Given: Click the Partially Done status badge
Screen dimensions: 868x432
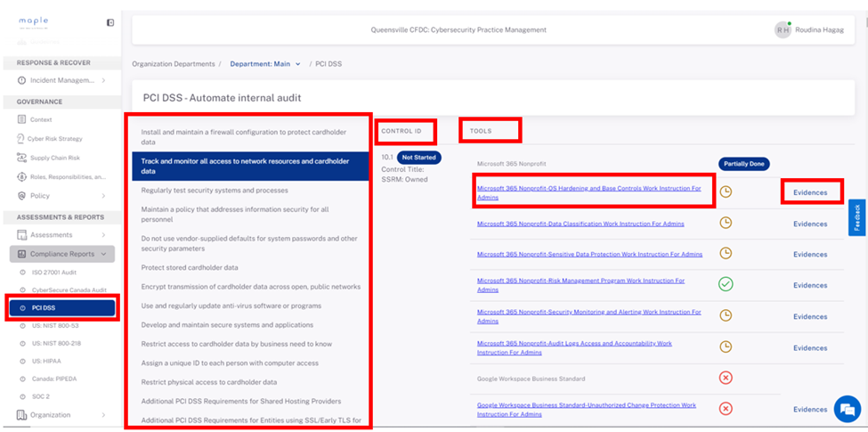Looking at the screenshot, I should [744, 164].
